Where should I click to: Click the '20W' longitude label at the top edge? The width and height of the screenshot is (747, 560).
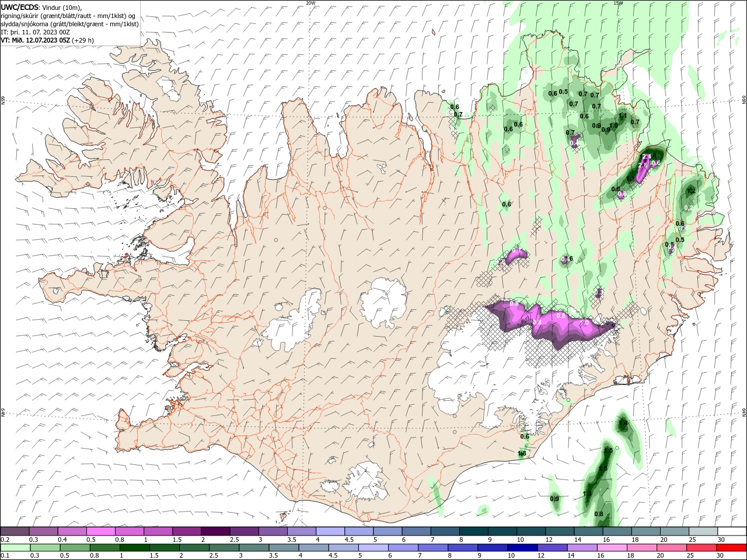311,3
